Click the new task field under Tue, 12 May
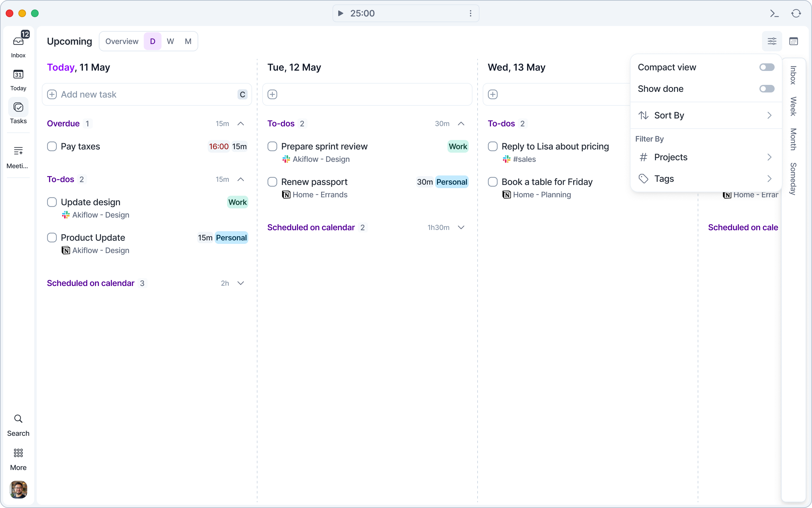The width and height of the screenshot is (812, 508). [367, 94]
